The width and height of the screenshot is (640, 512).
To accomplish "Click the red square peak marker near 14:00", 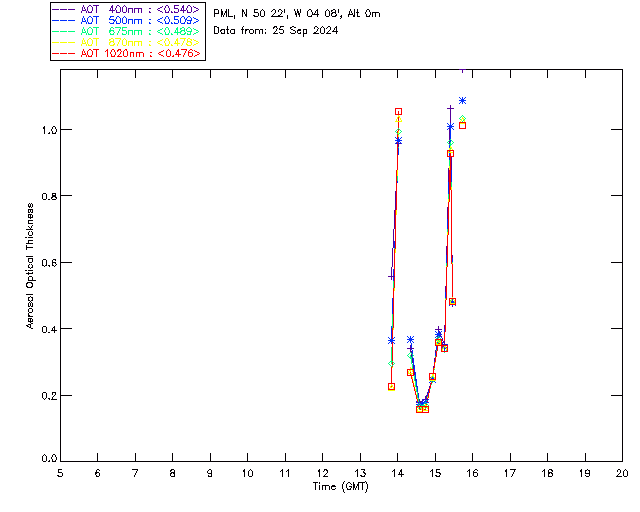I will coord(398,111).
